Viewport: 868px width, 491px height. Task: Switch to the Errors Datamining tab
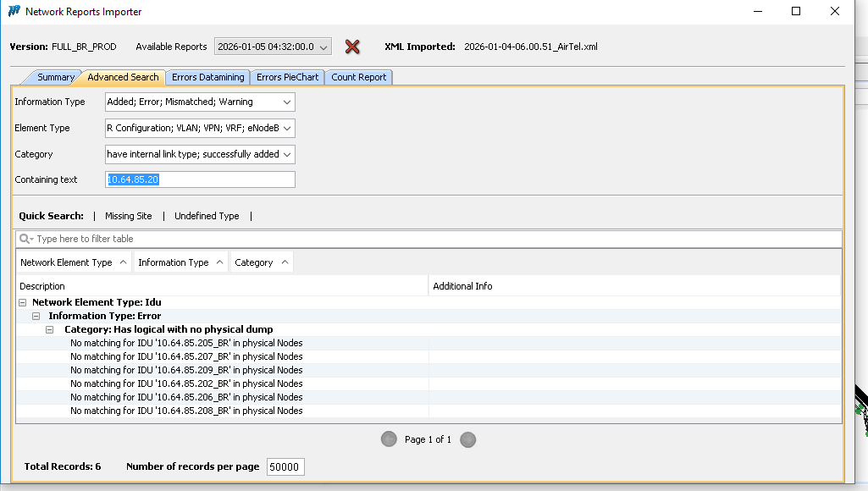click(x=207, y=77)
